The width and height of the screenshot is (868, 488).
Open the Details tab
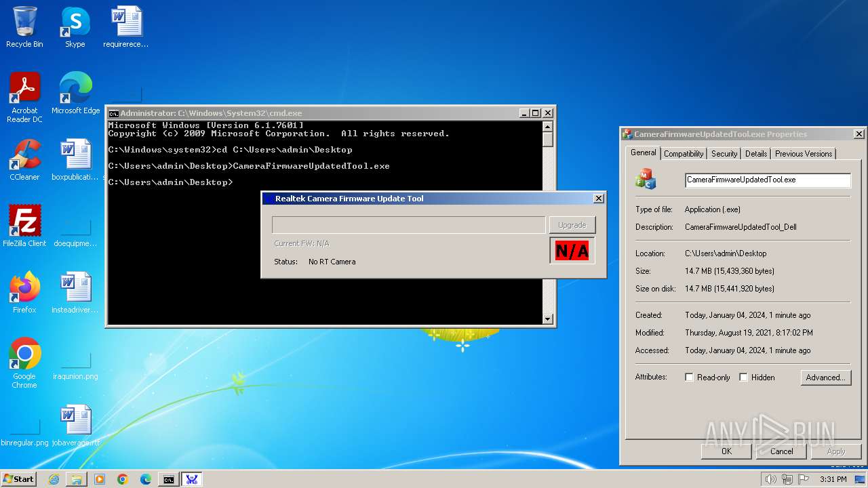[756, 154]
